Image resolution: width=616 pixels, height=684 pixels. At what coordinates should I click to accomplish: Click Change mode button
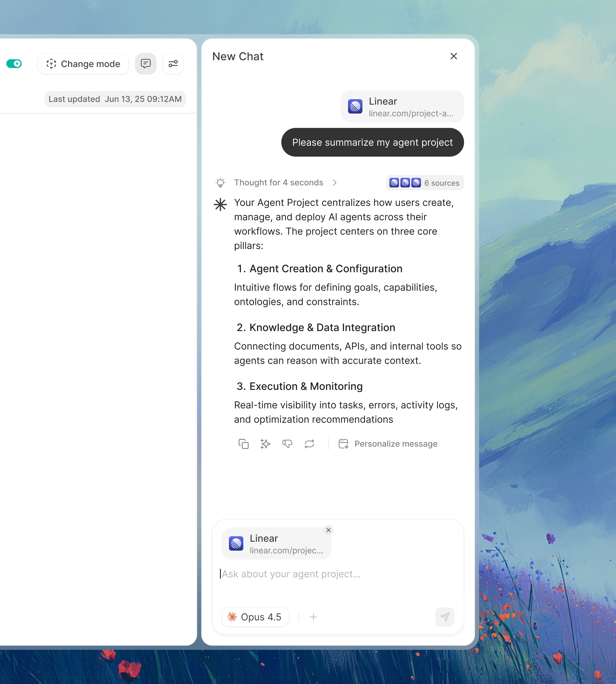(x=83, y=64)
